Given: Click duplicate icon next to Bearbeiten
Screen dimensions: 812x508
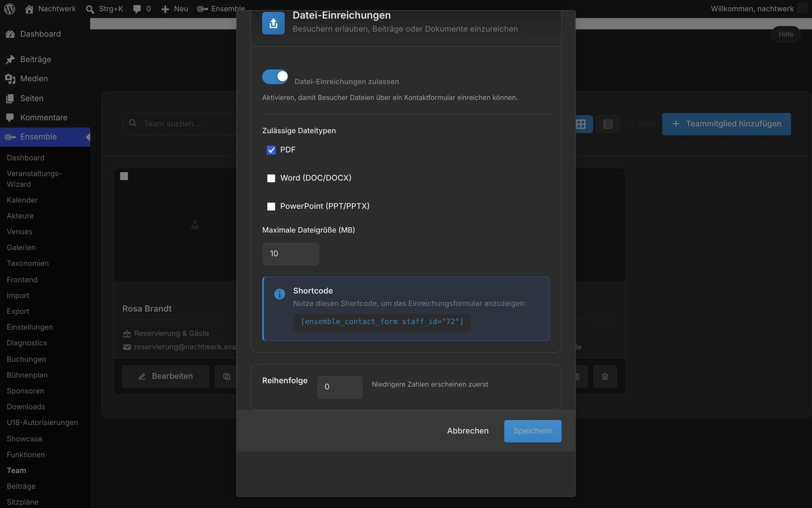Looking at the screenshot, I should [x=226, y=376].
